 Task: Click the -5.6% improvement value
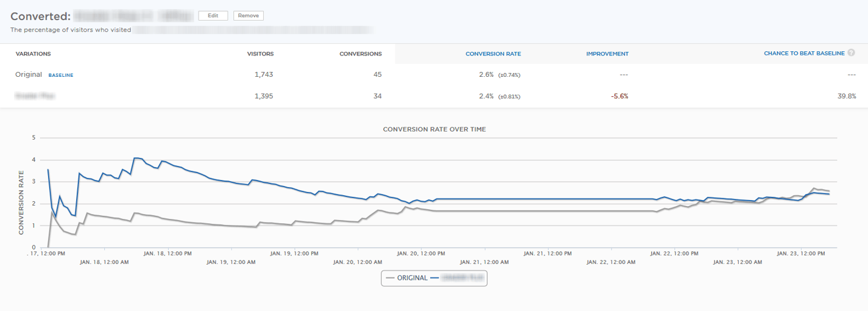click(x=619, y=96)
